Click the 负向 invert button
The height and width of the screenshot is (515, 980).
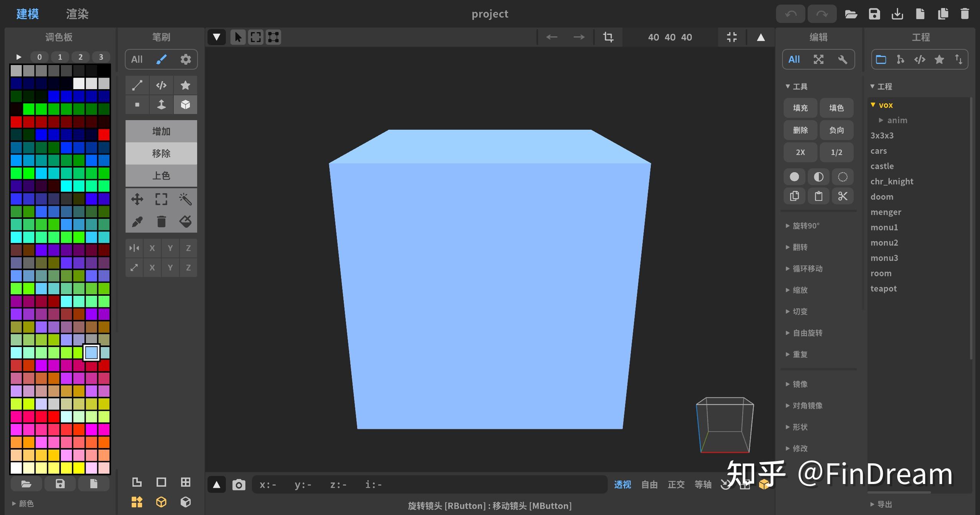(x=836, y=130)
